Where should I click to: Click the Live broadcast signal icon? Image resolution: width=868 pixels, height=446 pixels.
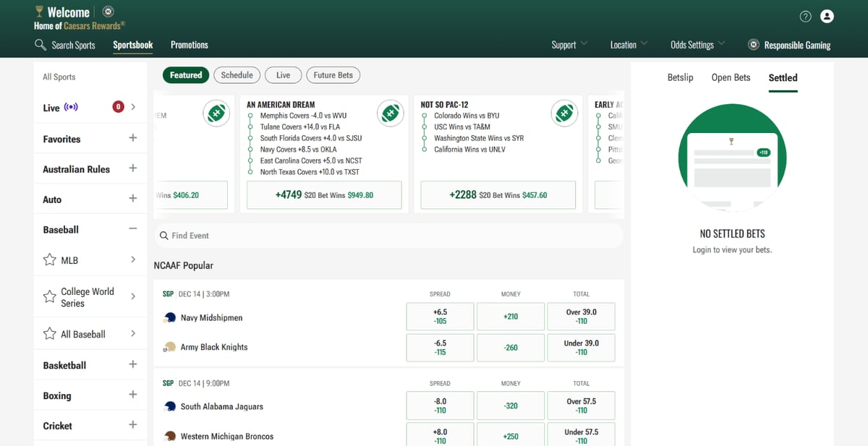(x=71, y=107)
